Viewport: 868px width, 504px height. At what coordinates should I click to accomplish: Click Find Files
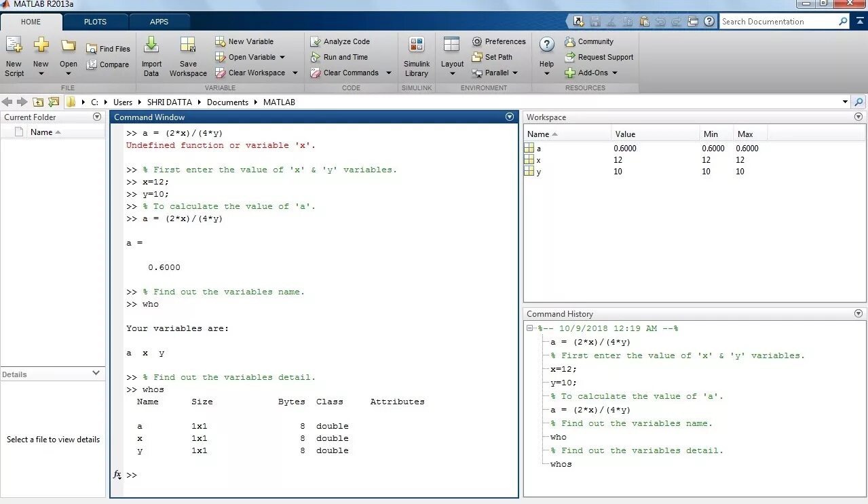click(x=108, y=49)
